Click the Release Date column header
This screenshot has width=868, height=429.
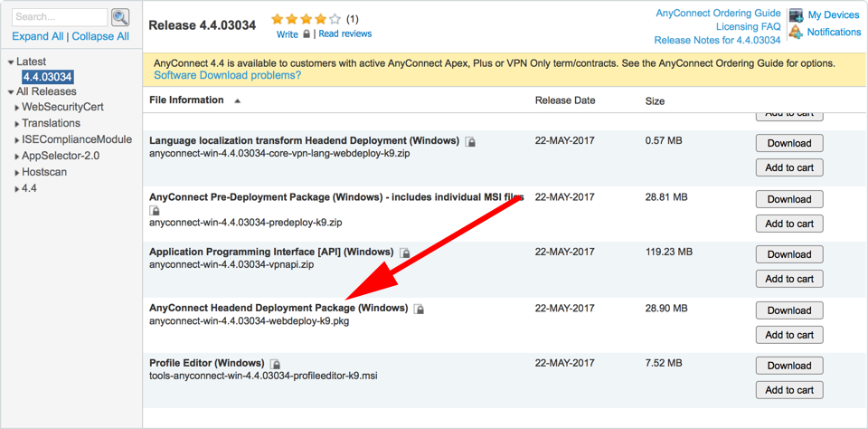coord(565,100)
